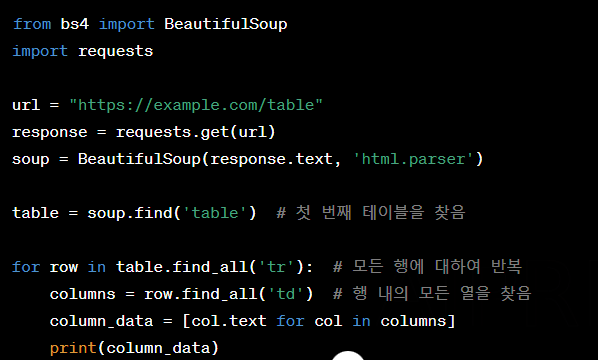The image size is (598, 360).
Task: Select the 'table' string inside soup.find
Action: click(215, 213)
